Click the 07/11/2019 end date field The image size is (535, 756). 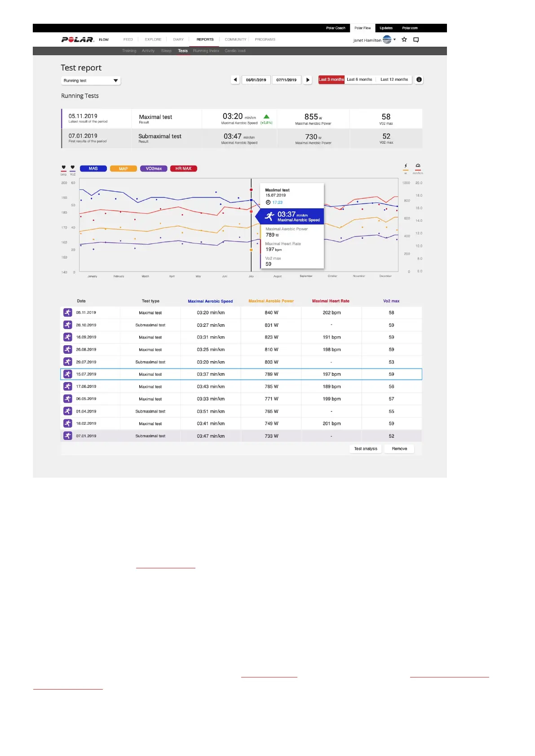[x=287, y=79]
